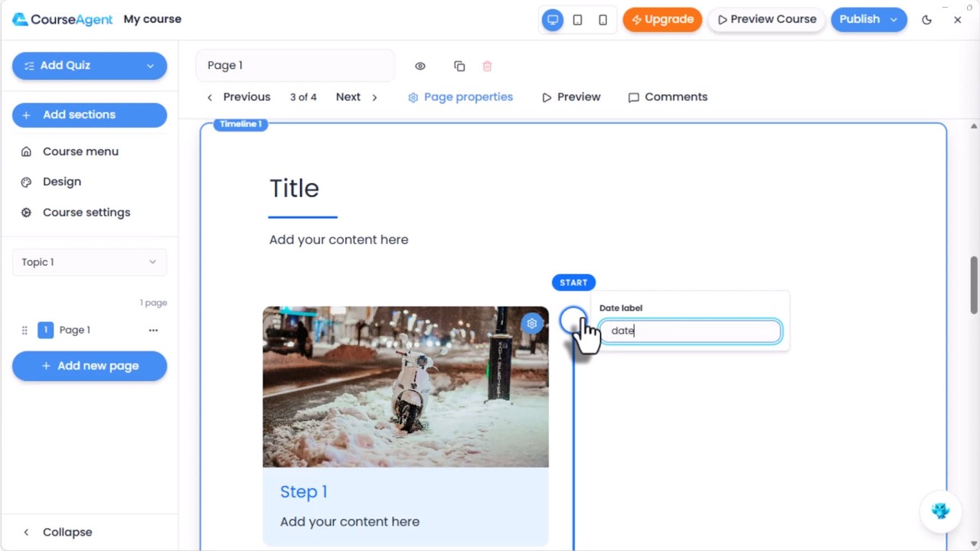Click the Page 1 name field
Viewport: 980px width, 551px height.
[x=296, y=66]
